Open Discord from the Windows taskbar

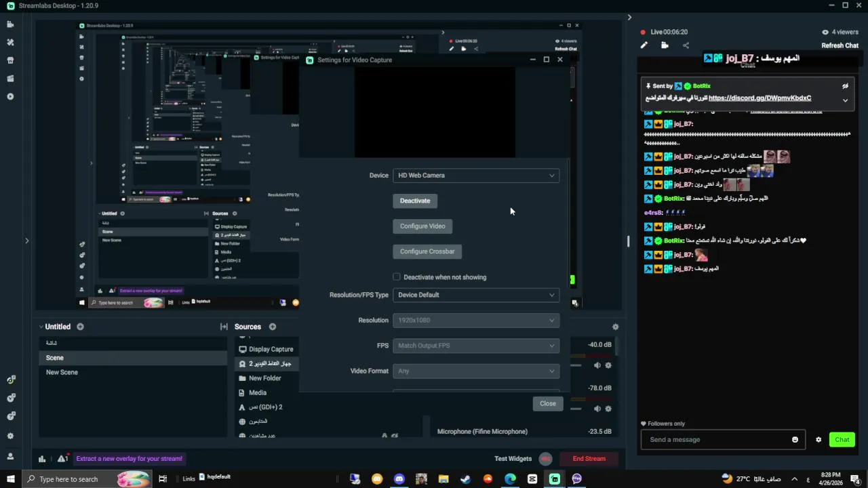pos(399,479)
